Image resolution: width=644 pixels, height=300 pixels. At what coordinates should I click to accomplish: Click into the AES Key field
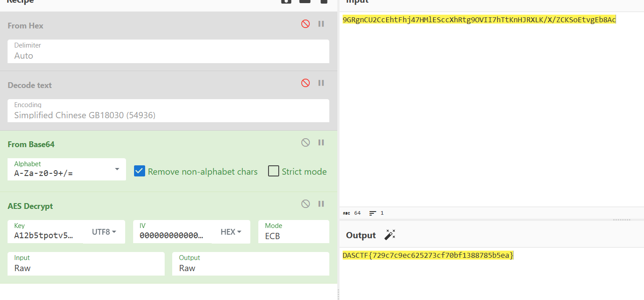43,236
